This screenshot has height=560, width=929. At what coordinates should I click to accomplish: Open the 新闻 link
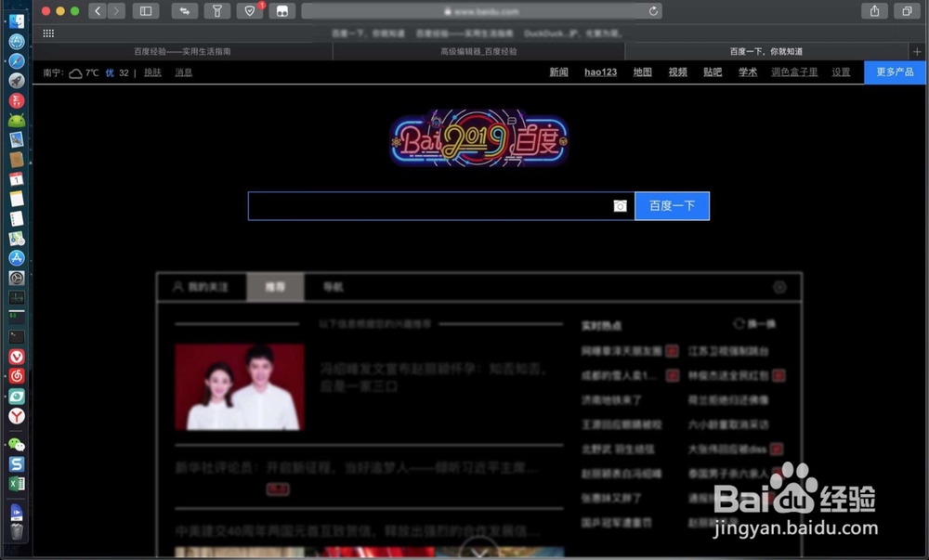pos(558,72)
